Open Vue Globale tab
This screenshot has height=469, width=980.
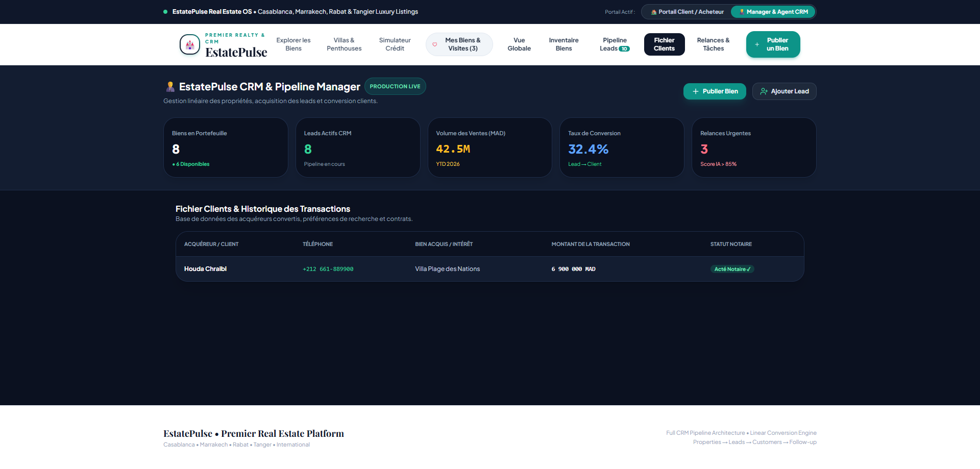click(x=519, y=44)
